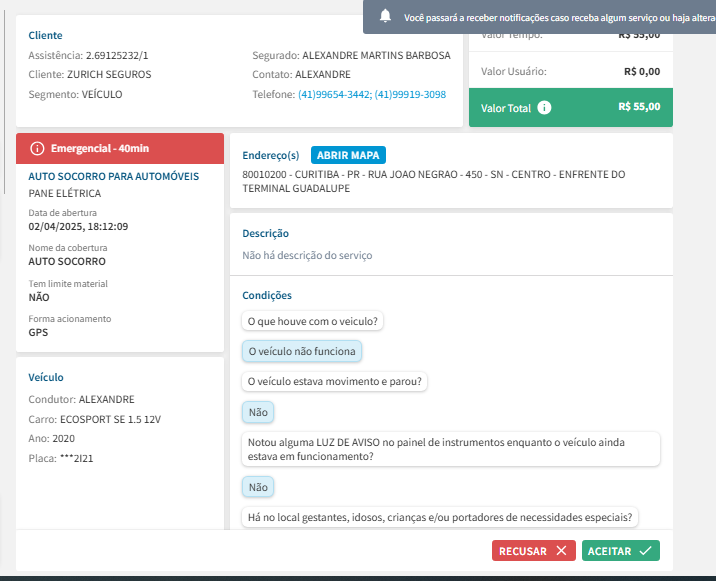Reject the service with the RECUSAR button
The height and width of the screenshot is (581, 716).
[x=533, y=550]
